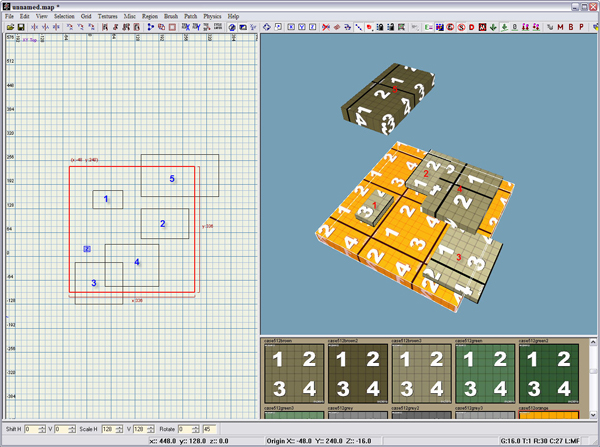Click the Shift H spinner arrows
The height and width of the screenshot is (447, 600).
click(x=42, y=429)
